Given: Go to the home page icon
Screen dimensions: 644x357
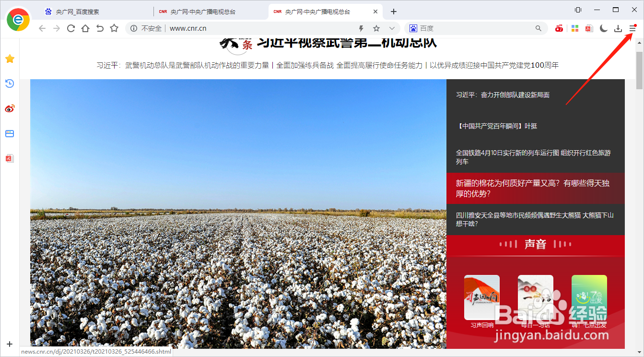Looking at the screenshot, I should pos(85,28).
